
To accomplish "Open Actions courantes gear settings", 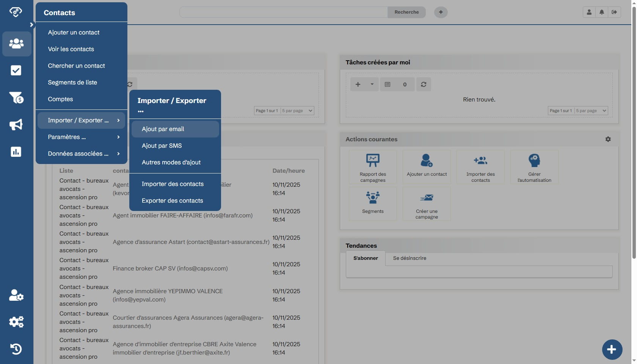I will 608,139.
